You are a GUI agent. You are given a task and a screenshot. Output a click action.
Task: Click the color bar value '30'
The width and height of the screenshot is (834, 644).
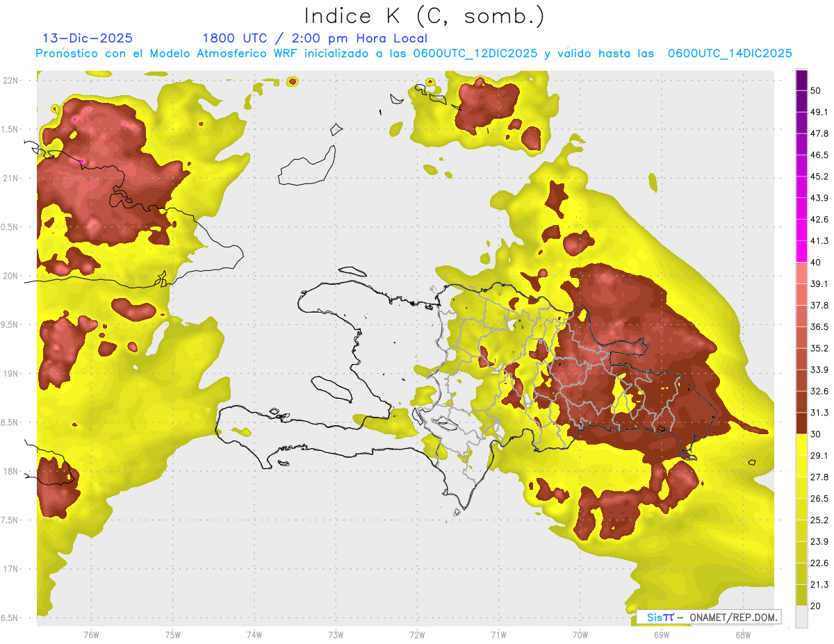[x=816, y=434]
